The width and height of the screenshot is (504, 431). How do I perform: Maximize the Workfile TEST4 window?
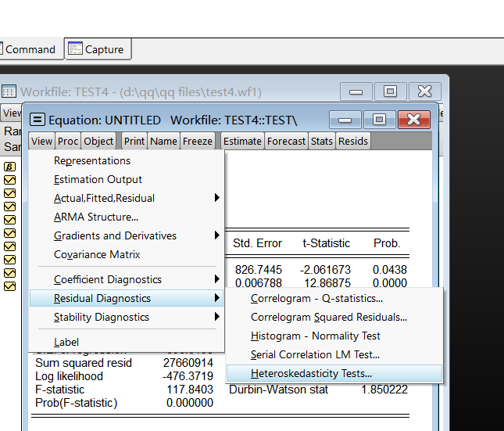[x=390, y=92]
